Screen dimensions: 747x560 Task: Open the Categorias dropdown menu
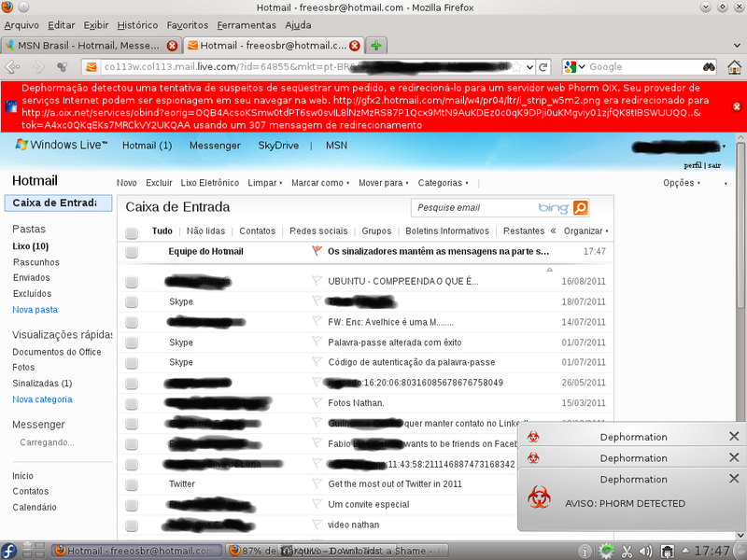coord(441,183)
